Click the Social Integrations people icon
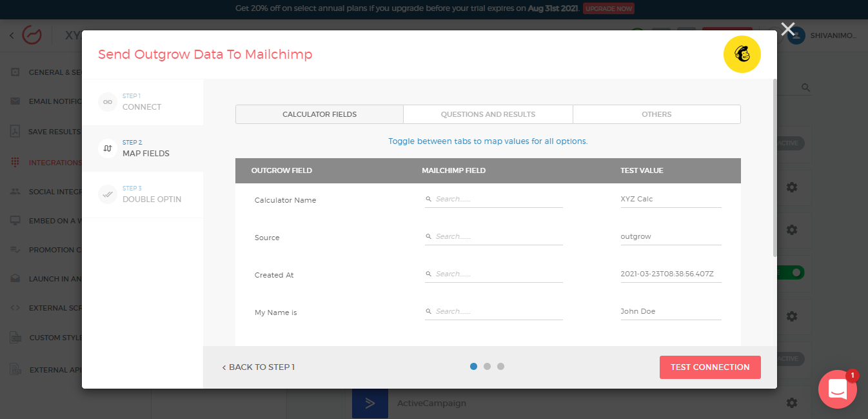The width and height of the screenshot is (868, 419). coord(15,192)
